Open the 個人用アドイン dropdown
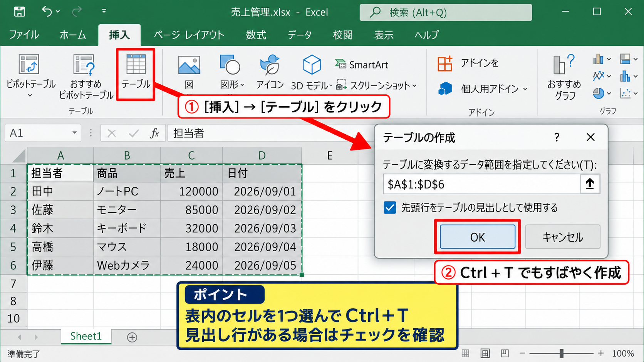Image resolution: width=644 pixels, height=362 pixels. [x=483, y=89]
